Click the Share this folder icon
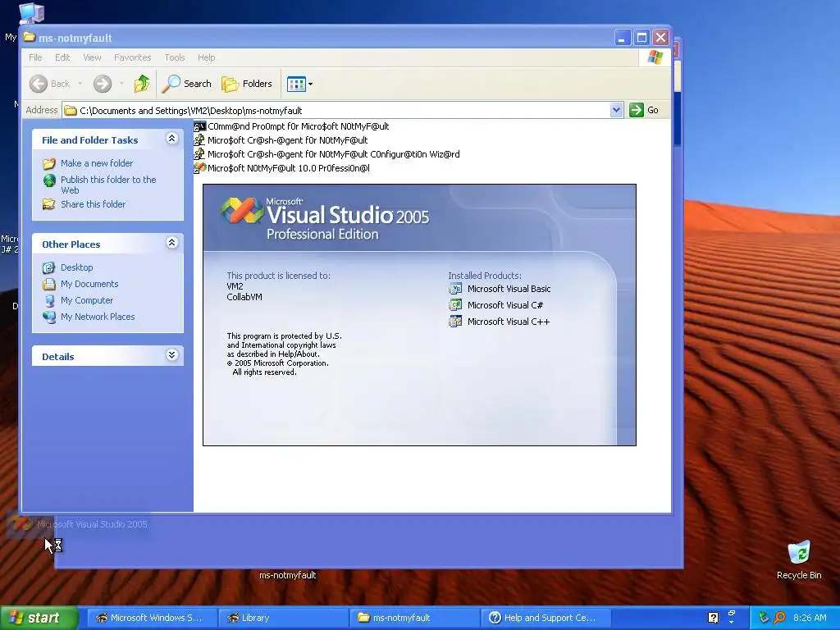The image size is (840, 630). 49,204
